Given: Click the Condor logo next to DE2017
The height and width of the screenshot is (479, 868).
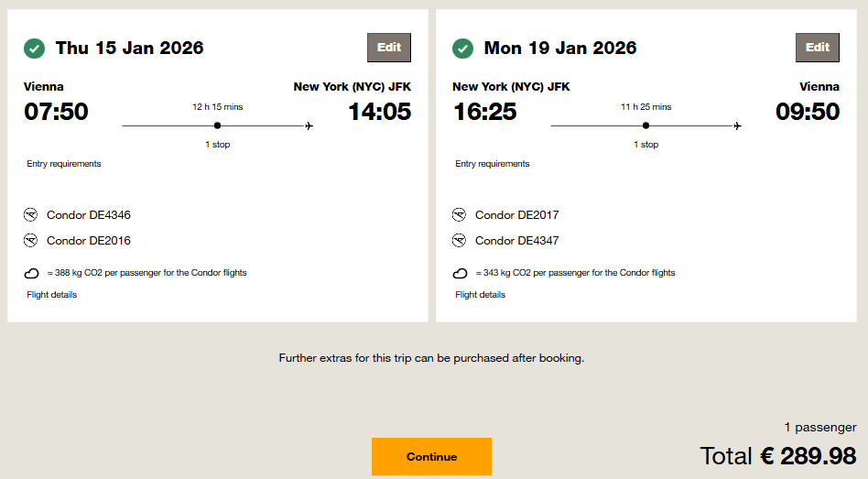Looking at the screenshot, I should click(x=460, y=215).
